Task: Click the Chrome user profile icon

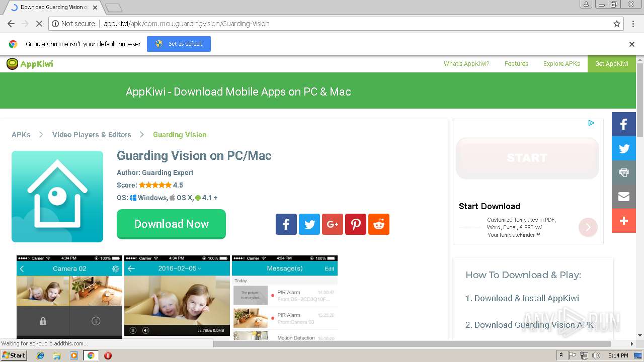Action: pyautogui.click(x=586, y=5)
